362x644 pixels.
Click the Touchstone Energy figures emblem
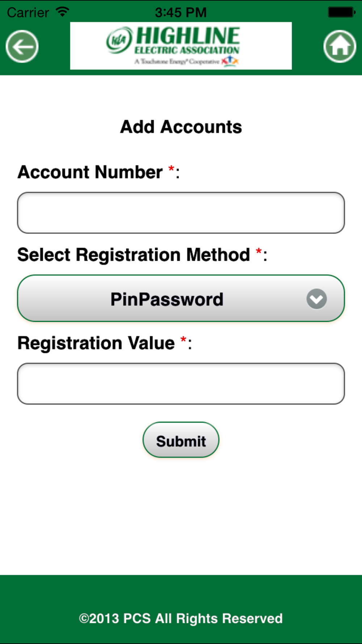point(230,61)
